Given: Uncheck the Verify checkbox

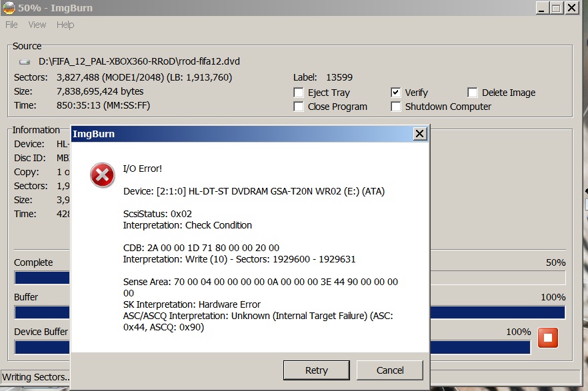Looking at the screenshot, I should pyautogui.click(x=395, y=93).
